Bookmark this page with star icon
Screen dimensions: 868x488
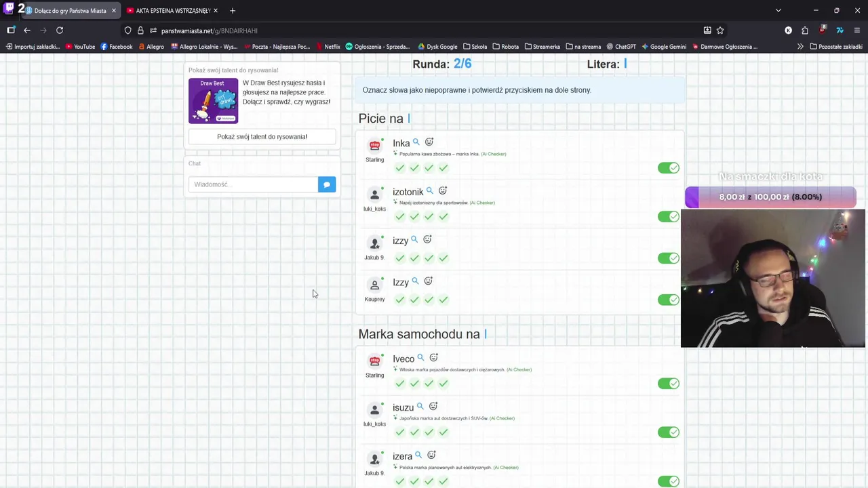coord(720,30)
